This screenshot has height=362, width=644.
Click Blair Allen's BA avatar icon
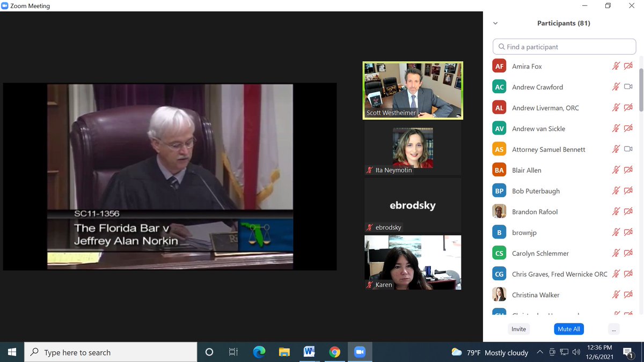tap(499, 170)
